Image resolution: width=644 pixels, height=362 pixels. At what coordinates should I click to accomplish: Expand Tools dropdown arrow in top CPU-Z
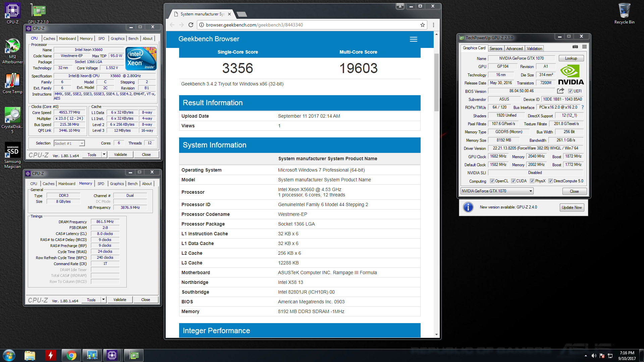tap(104, 155)
